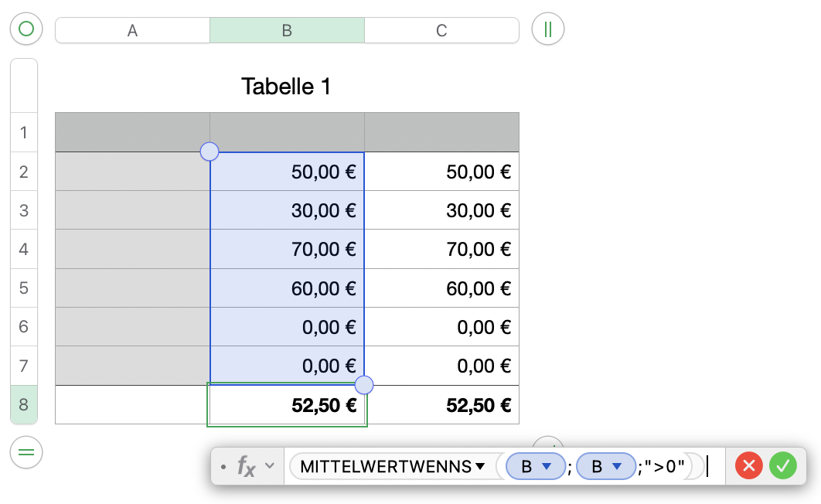821x504 pixels.
Task: Expand the chevron next to fx
Action: click(x=270, y=466)
